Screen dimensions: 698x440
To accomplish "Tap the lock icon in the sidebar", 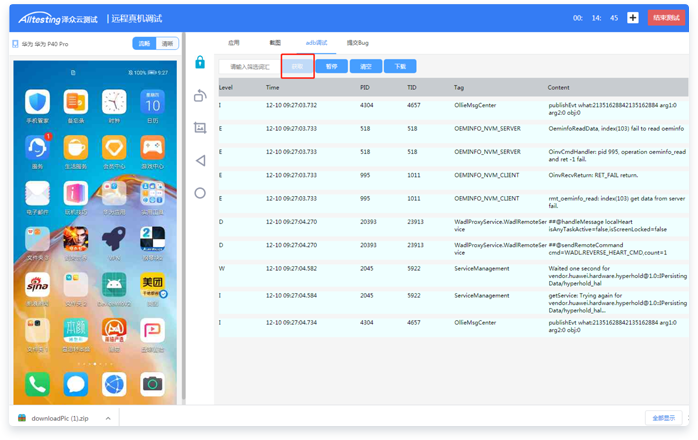I will point(200,62).
